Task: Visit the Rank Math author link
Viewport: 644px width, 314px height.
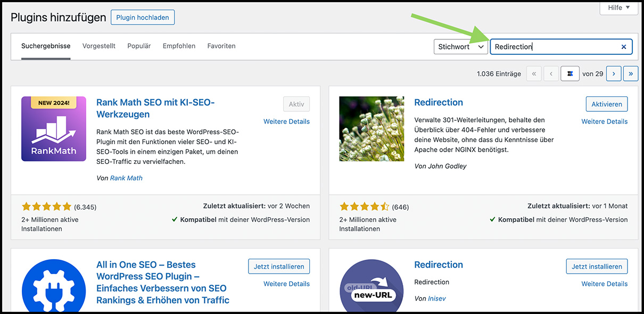Action: tap(126, 178)
